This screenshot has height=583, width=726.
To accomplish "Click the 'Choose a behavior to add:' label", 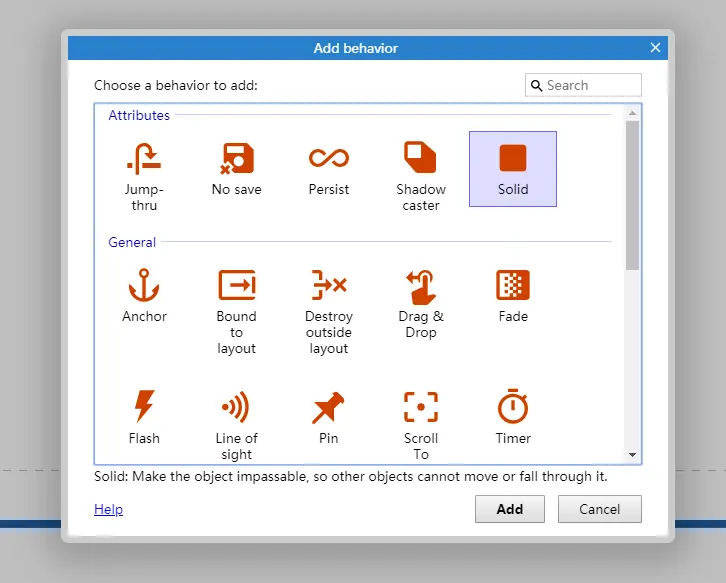I will (x=175, y=85).
